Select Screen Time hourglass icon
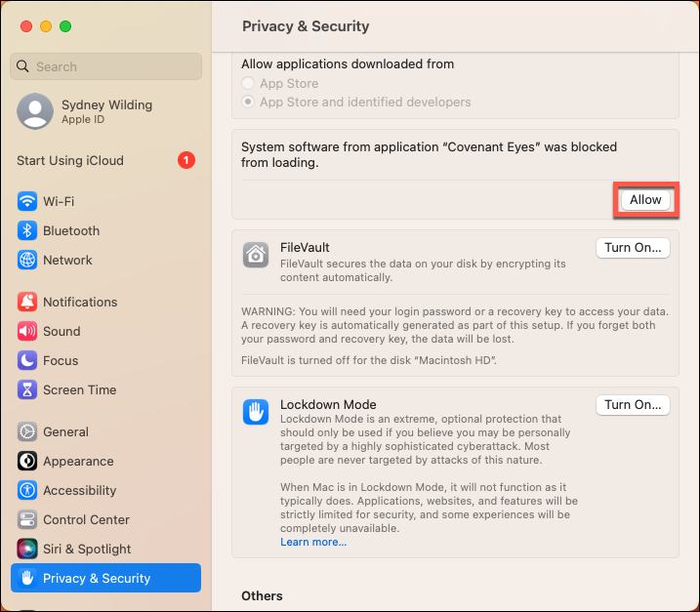This screenshot has width=700, height=612. point(26,390)
